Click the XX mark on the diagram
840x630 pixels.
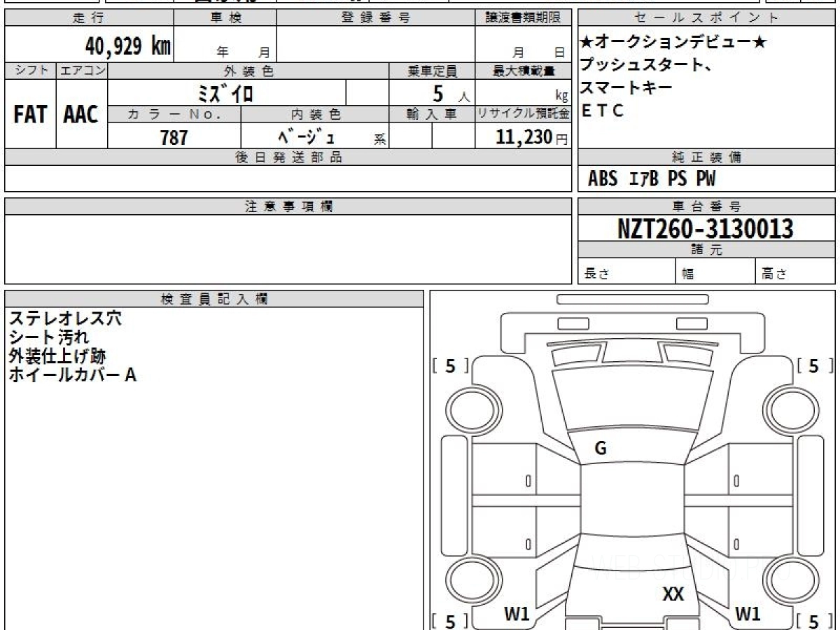click(673, 595)
